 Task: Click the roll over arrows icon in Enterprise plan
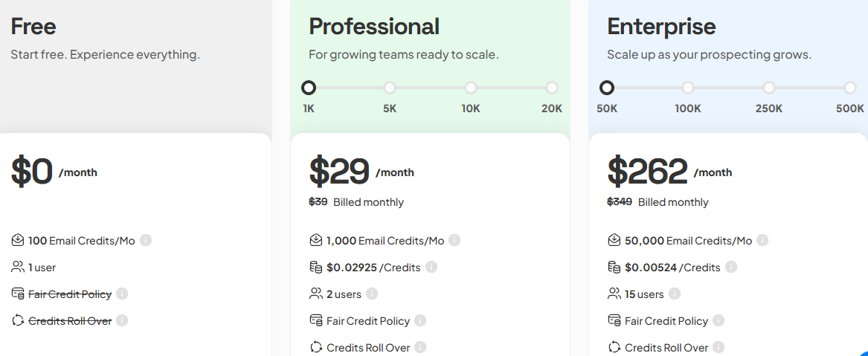point(614,347)
